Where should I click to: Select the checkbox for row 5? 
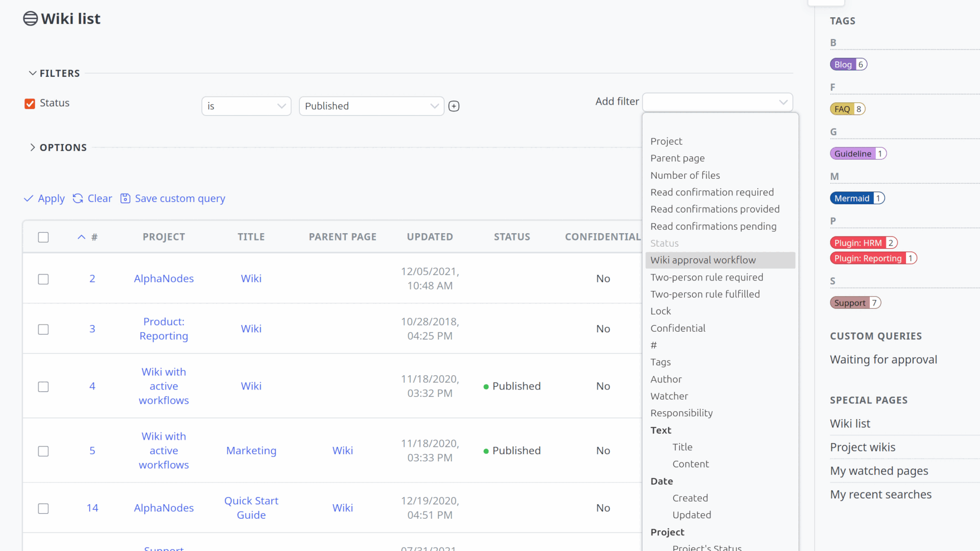point(43,451)
